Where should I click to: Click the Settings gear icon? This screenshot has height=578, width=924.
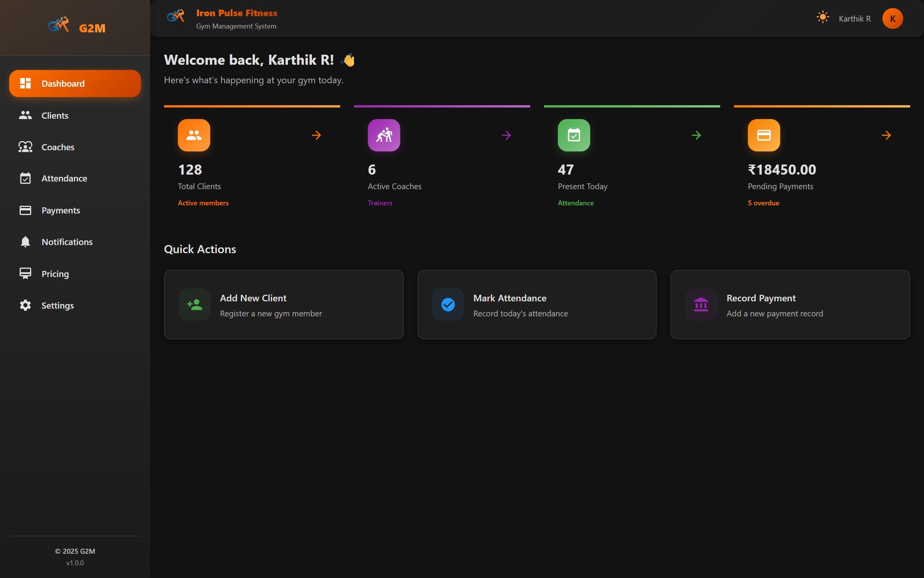pyautogui.click(x=25, y=305)
